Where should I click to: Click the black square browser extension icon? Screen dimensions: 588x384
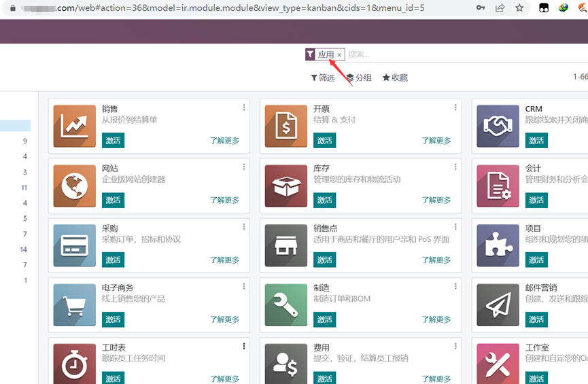click(544, 8)
